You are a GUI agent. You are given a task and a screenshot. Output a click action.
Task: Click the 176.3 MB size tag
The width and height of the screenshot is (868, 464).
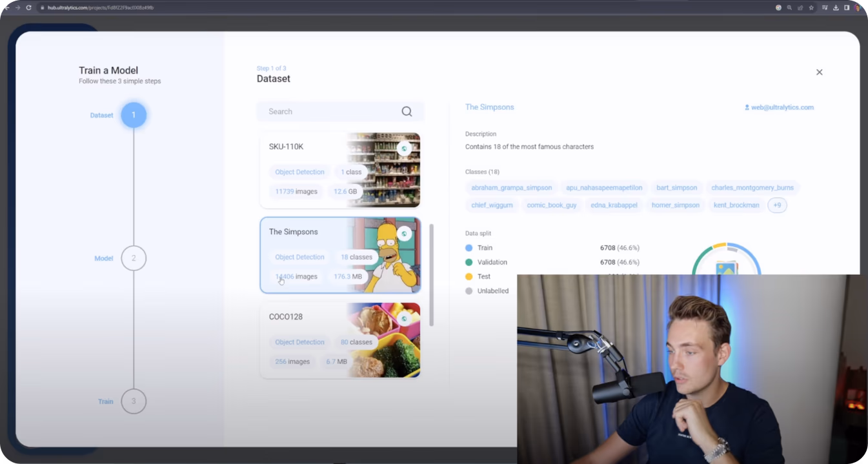pos(347,276)
